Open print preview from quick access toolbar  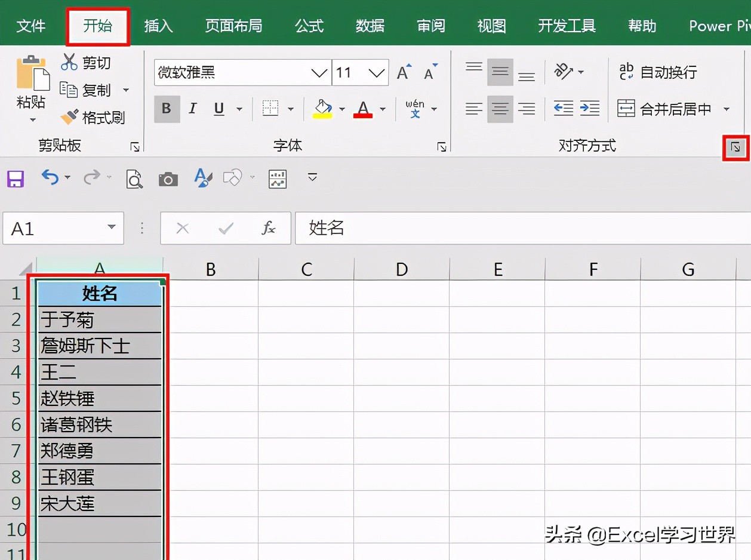click(135, 179)
